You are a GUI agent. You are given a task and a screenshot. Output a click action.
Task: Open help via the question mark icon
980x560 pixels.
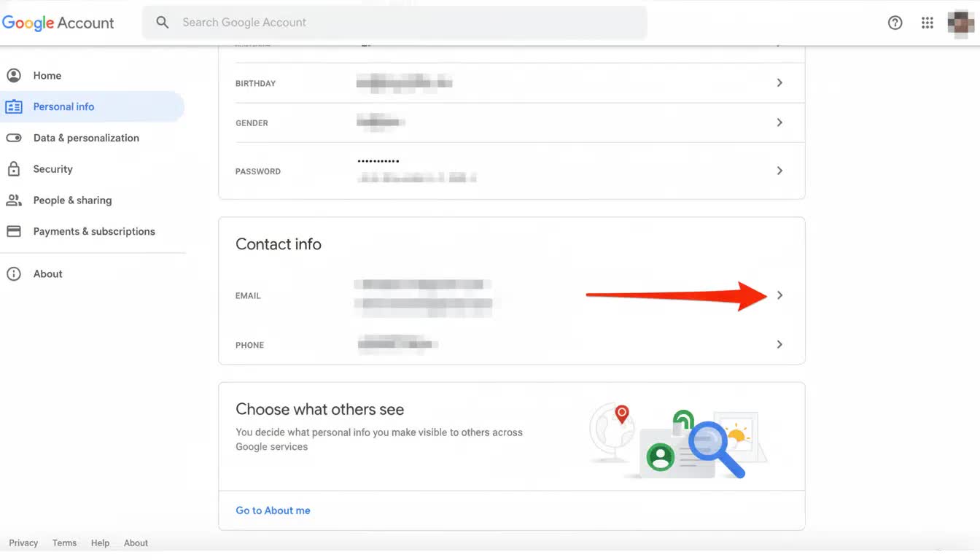click(x=895, y=23)
